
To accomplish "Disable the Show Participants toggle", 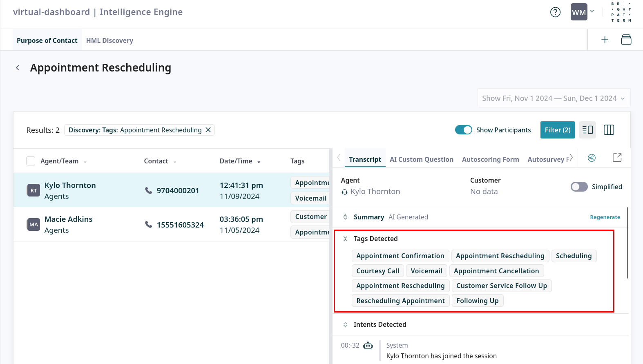I will [463, 130].
